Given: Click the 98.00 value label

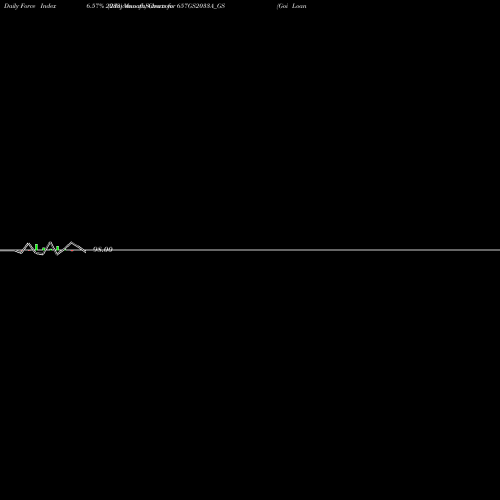Looking at the screenshot, I should pos(103,249).
